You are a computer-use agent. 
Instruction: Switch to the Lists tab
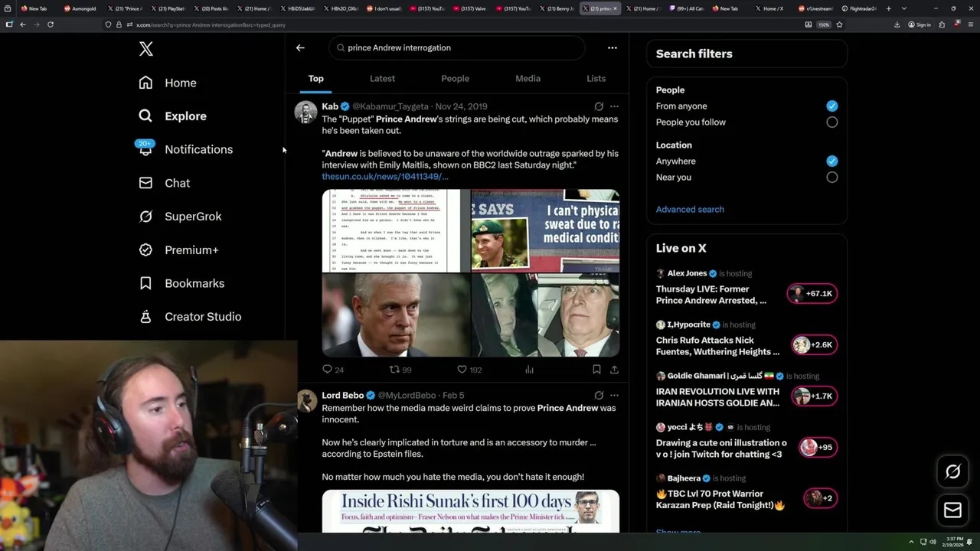596,79
